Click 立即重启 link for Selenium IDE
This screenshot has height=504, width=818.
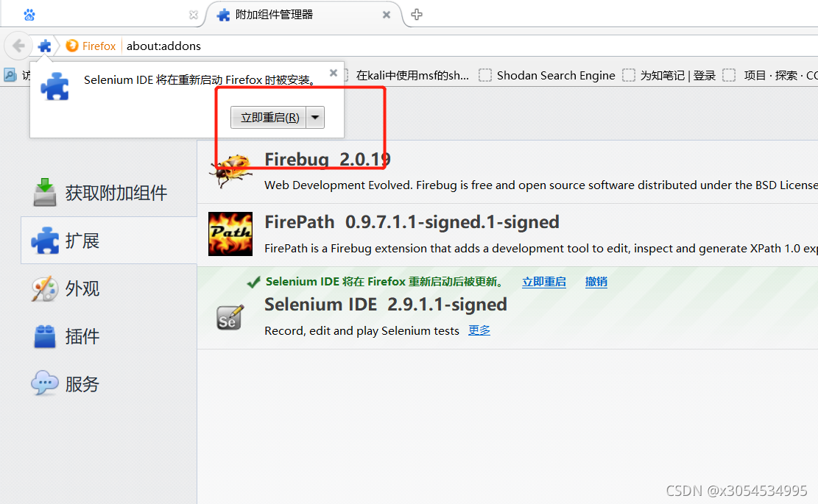[x=544, y=282]
